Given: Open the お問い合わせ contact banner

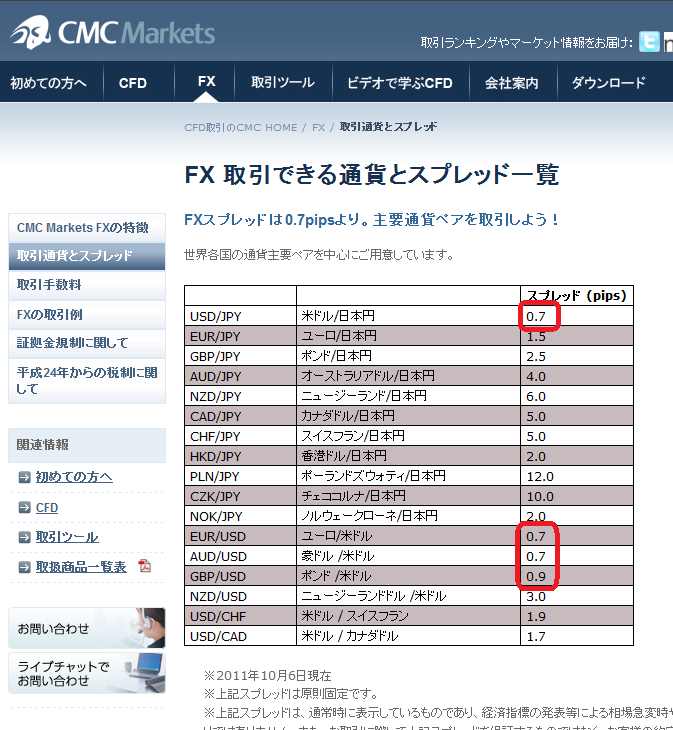Looking at the screenshot, I should pyautogui.click(x=86, y=628).
